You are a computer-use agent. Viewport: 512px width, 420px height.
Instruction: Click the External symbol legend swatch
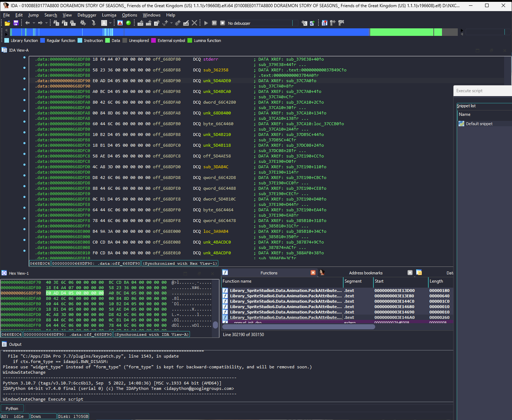click(154, 41)
